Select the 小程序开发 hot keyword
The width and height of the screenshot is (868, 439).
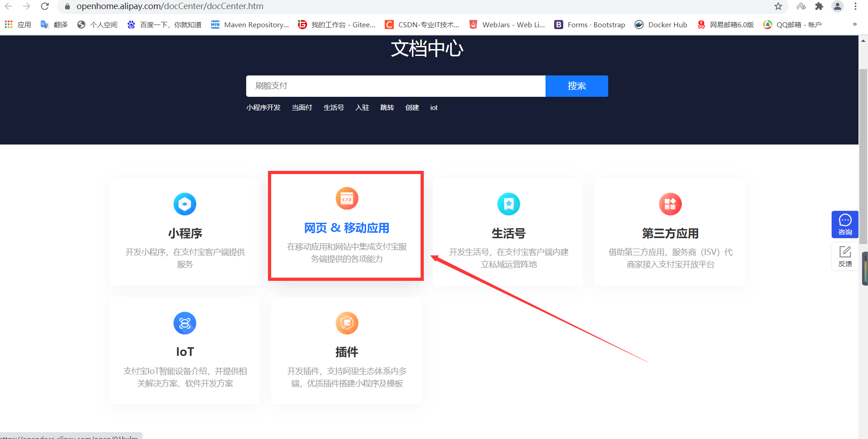coord(263,108)
